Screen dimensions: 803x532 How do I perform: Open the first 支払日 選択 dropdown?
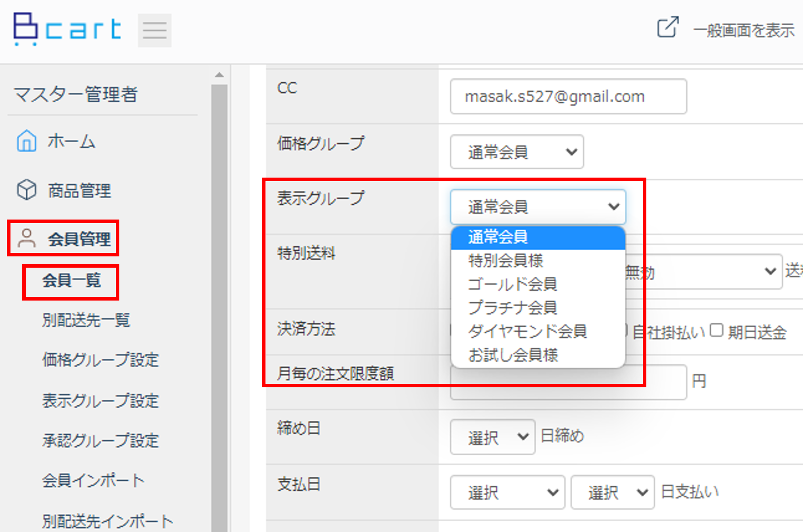pos(507,492)
